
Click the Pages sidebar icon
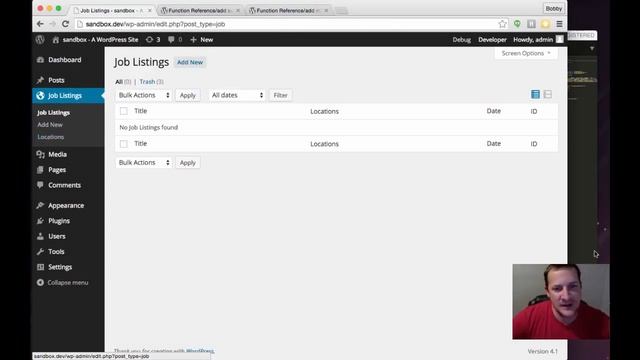[40, 170]
